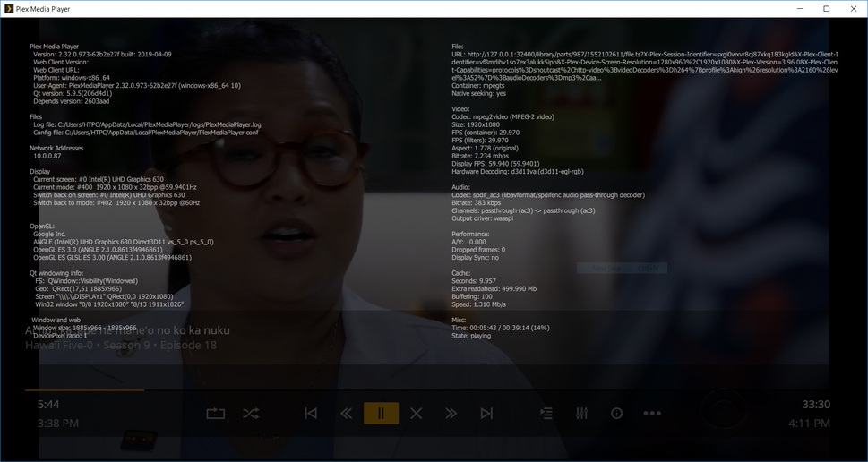Viewport: 868px width, 462px height.
Task: Fast forward with the double-right chevron
Action: pos(451,414)
